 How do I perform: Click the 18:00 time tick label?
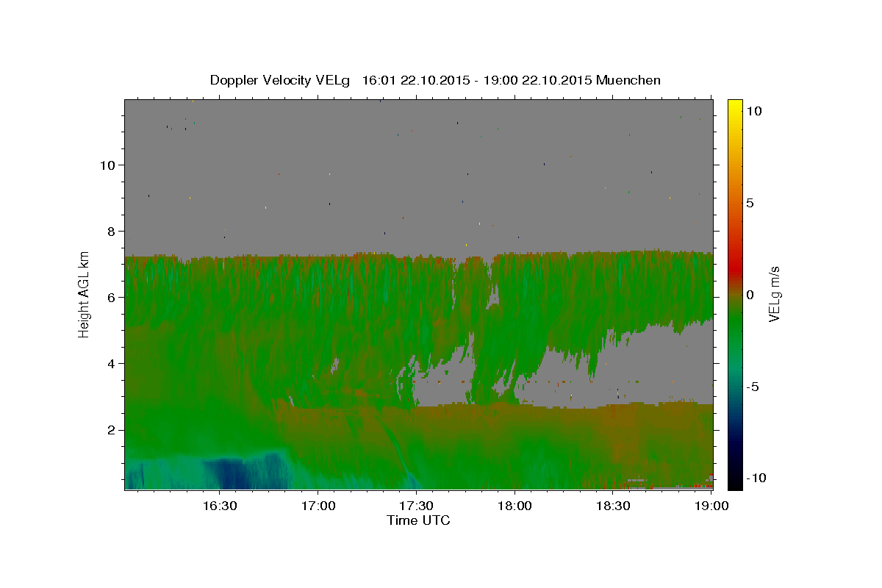tap(514, 506)
